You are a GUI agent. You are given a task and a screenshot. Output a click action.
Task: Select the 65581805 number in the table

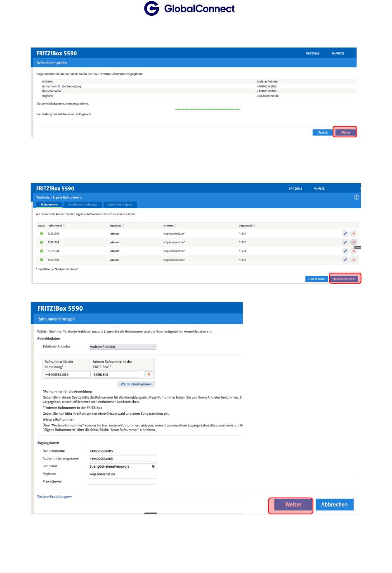53,260
